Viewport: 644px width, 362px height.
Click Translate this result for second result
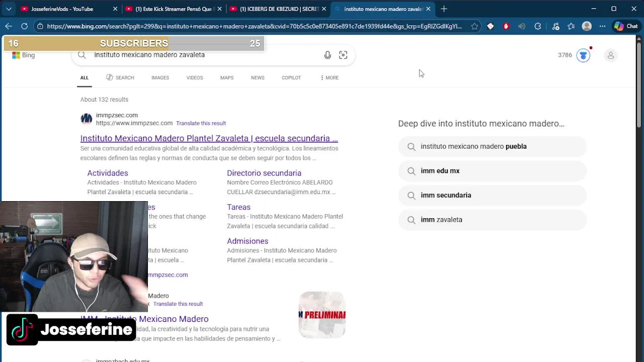pos(178,304)
